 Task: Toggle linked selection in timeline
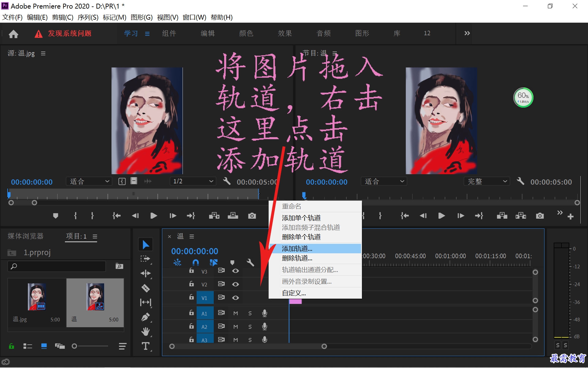213,263
